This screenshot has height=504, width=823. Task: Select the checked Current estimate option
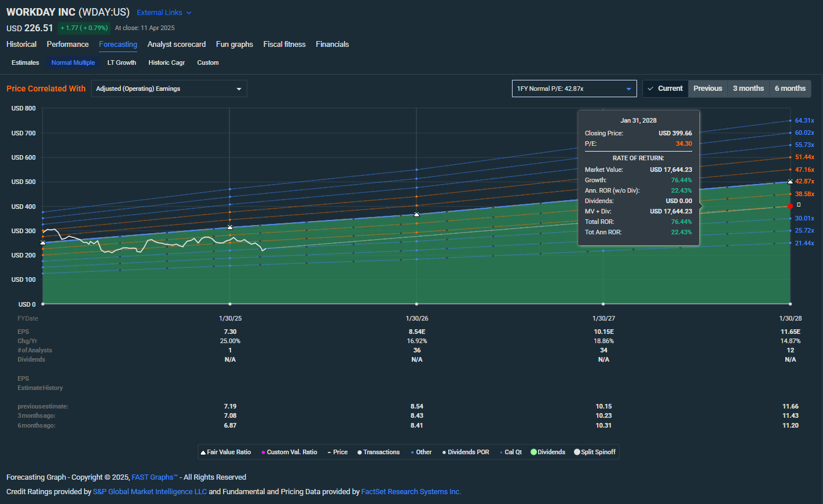tap(665, 89)
